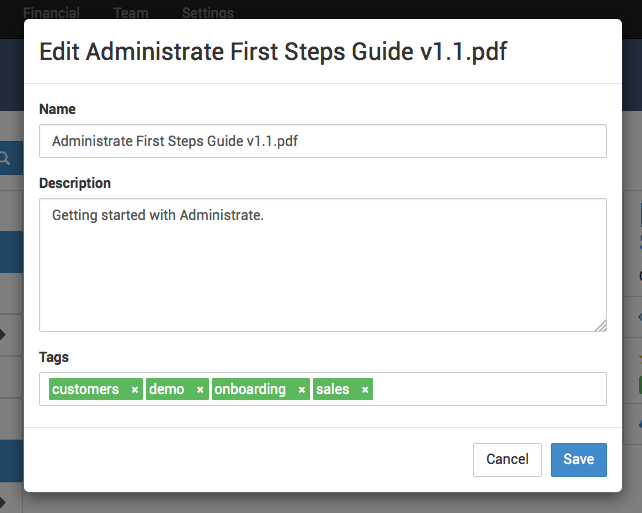The width and height of the screenshot is (642, 513).
Task: Click the search magnifier icon
Action: click(5, 158)
